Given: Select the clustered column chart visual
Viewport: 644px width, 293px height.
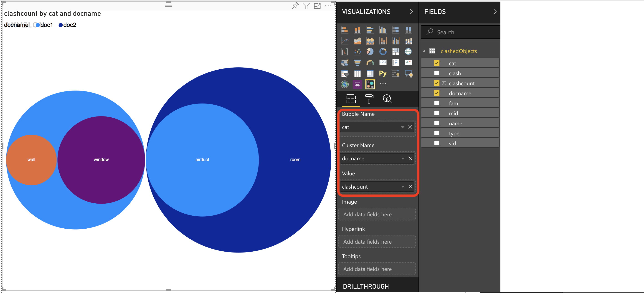Looking at the screenshot, I should [x=383, y=30].
